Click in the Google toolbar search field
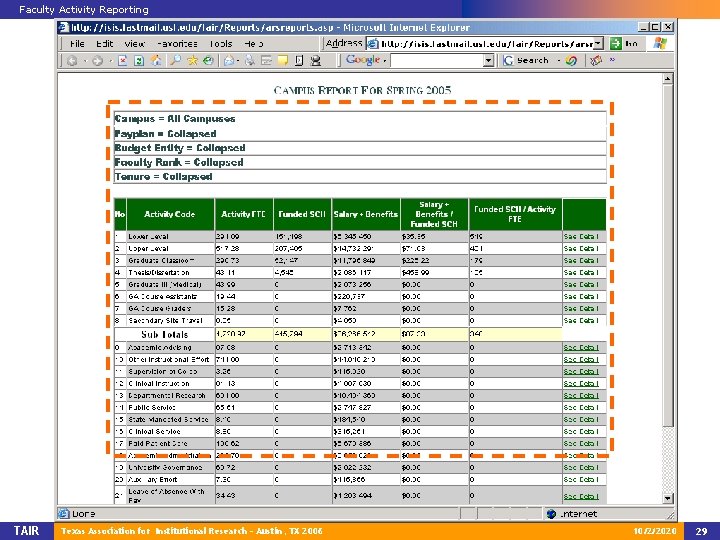720x540 pixels. coord(437,60)
